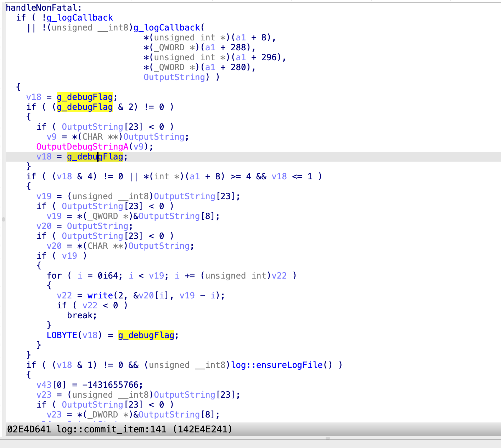Screen dimensions: 501x448
Task: Click the LOBYTE macro name
Action: [x=62, y=335]
